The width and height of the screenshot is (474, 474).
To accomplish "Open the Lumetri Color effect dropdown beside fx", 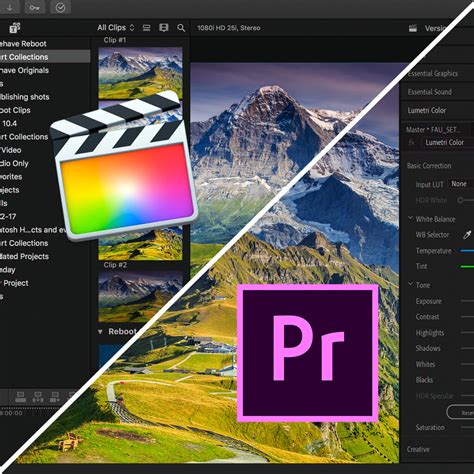I will [447, 143].
